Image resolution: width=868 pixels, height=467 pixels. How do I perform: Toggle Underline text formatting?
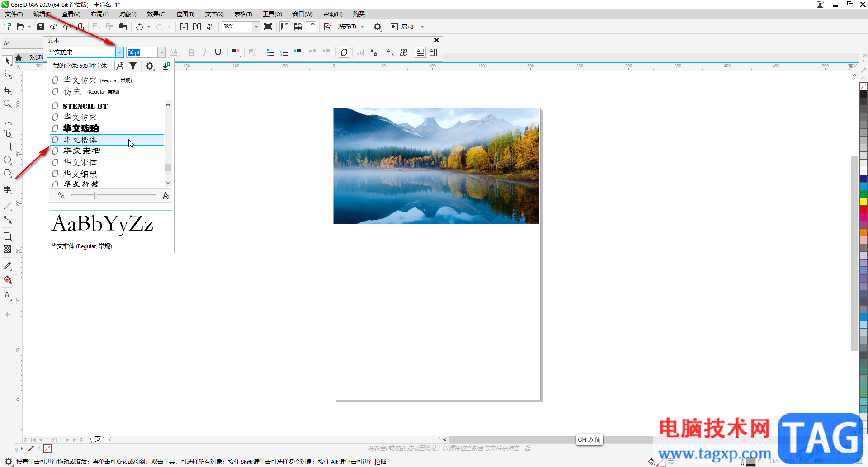pos(218,52)
